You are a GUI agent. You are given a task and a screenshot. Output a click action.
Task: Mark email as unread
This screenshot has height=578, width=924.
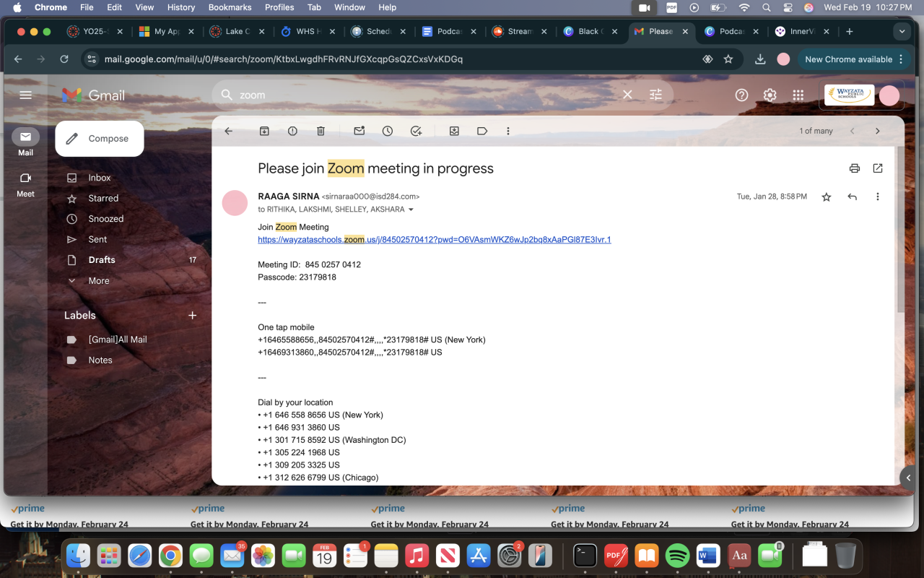click(x=359, y=131)
